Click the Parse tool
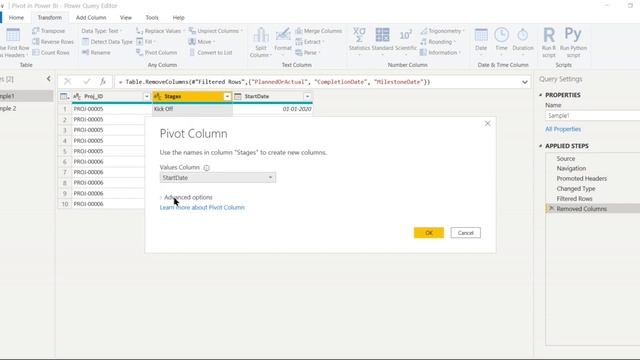The image size is (640, 360). 307,53
